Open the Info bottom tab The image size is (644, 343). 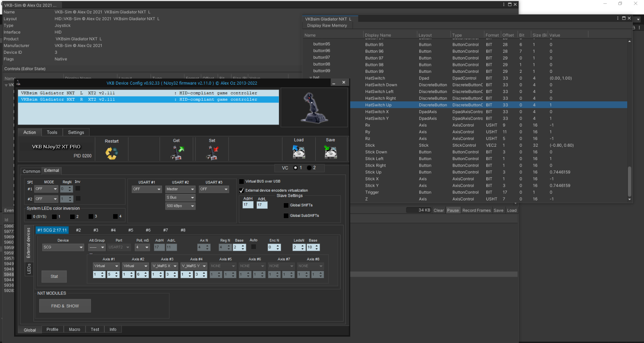click(113, 329)
